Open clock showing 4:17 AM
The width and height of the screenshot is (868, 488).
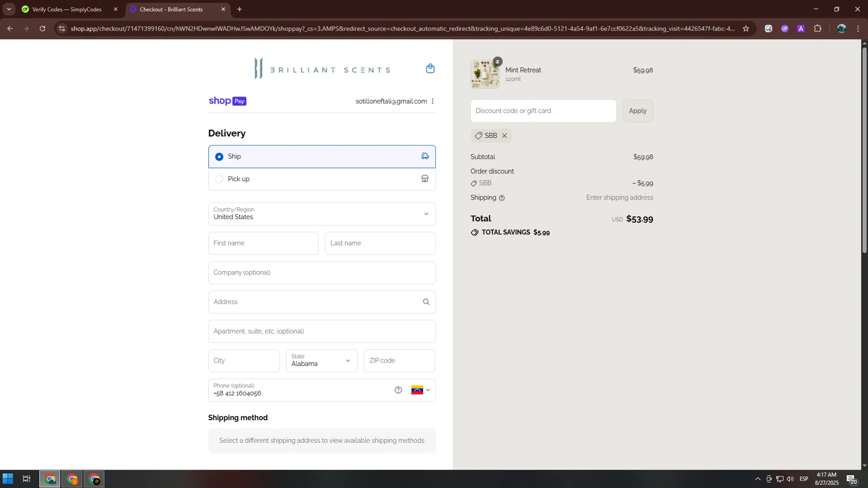point(827,479)
